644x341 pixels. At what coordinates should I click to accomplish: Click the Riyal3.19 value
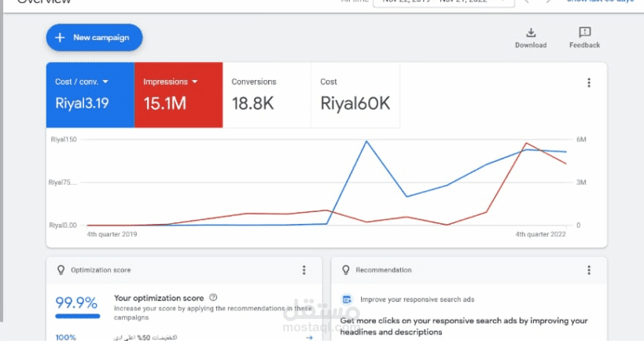pyautogui.click(x=82, y=104)
